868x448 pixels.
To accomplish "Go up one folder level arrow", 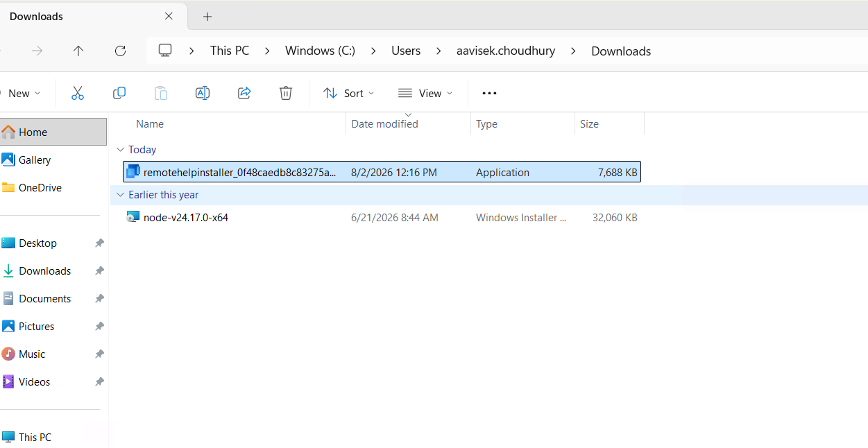I will [x=78, y=51].
